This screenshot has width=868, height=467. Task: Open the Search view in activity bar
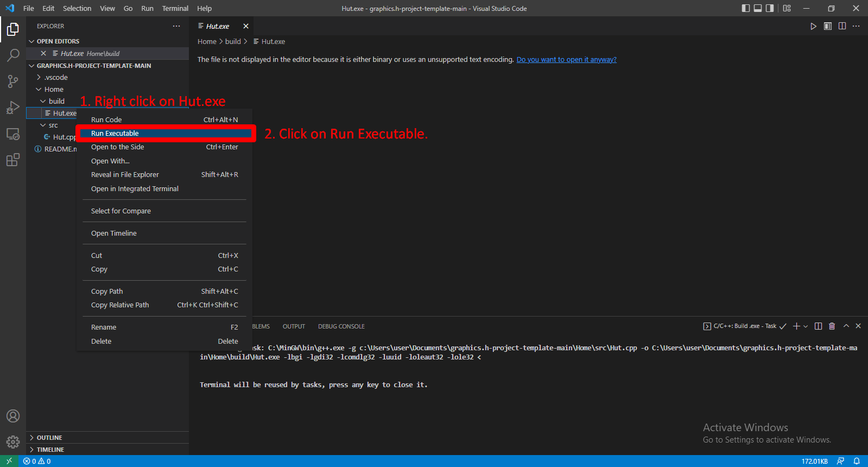point(13,55)
